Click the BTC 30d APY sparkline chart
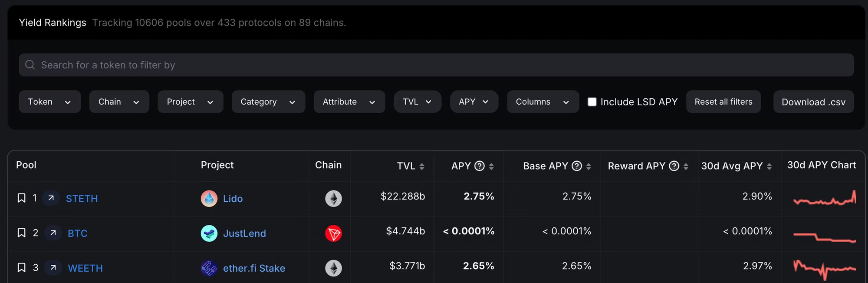Screen dimensions: 868x283 tap(825, 237)
